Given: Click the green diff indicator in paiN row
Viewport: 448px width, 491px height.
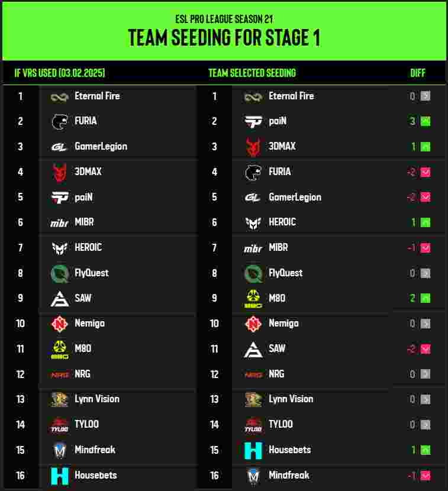Looking at the screenshot, I should coord(426,121).
